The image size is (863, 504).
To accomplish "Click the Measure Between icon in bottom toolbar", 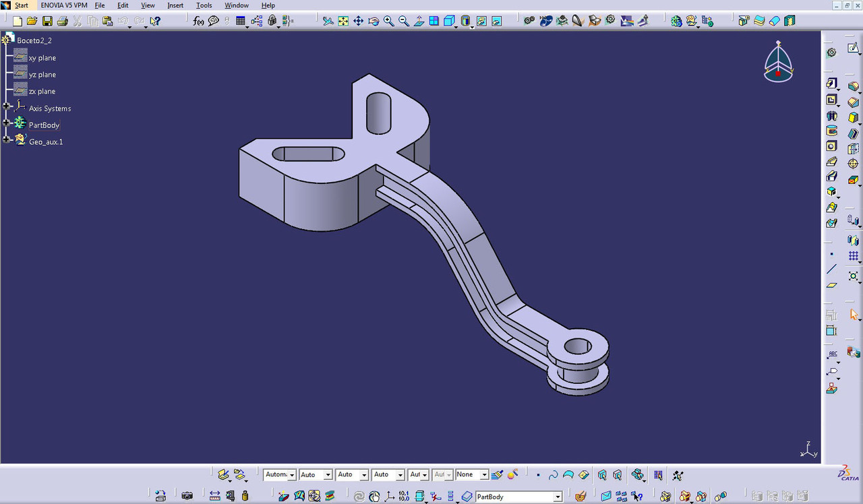I will [x=214, y=496].
